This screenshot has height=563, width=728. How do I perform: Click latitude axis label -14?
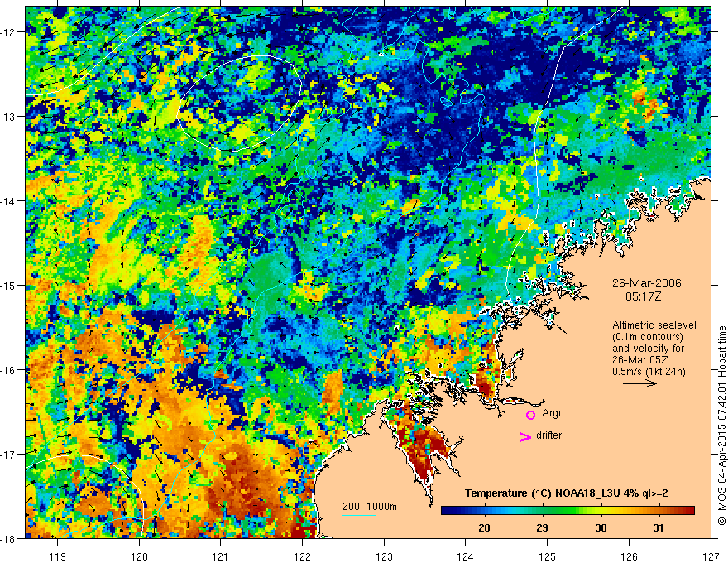[x=9, y=201]
